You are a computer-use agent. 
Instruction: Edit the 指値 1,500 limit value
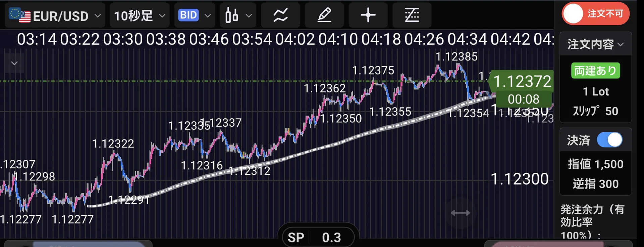point(596,164)
